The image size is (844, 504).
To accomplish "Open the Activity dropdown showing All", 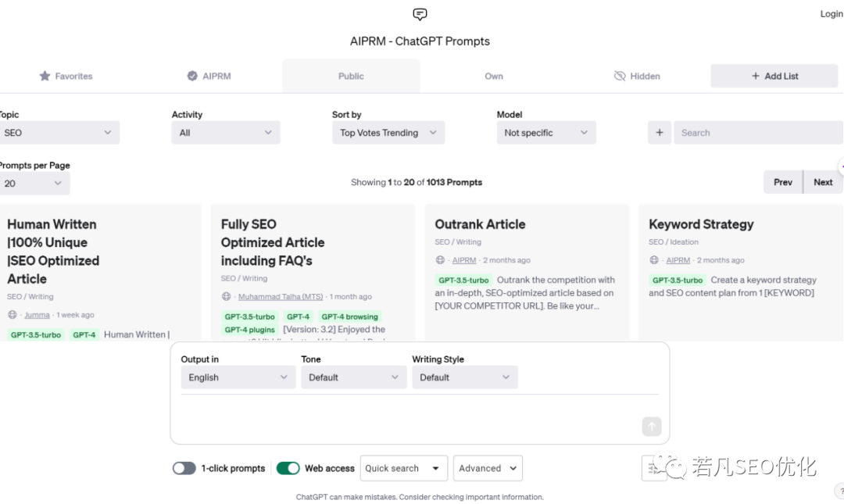I will click(x=226, y=133).
